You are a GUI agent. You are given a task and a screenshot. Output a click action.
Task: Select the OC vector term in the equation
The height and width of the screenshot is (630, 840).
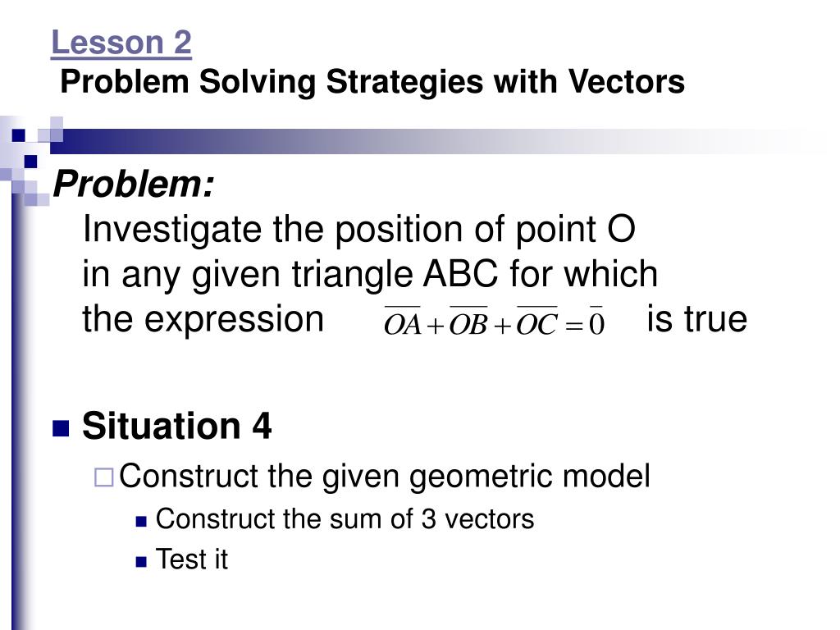click(x=537, y=324)
